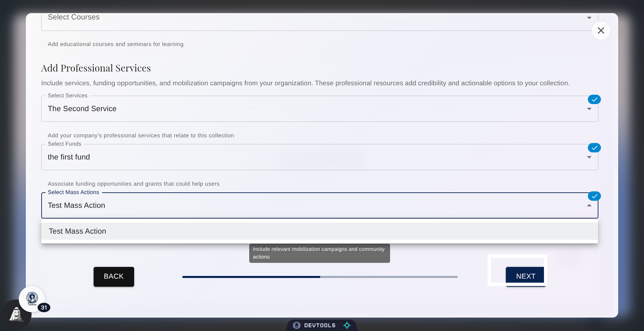The width and height of the screenshot is (644, 331).
Task: Expand the Select Services dropdown arrow
Action: click(589, 109)
